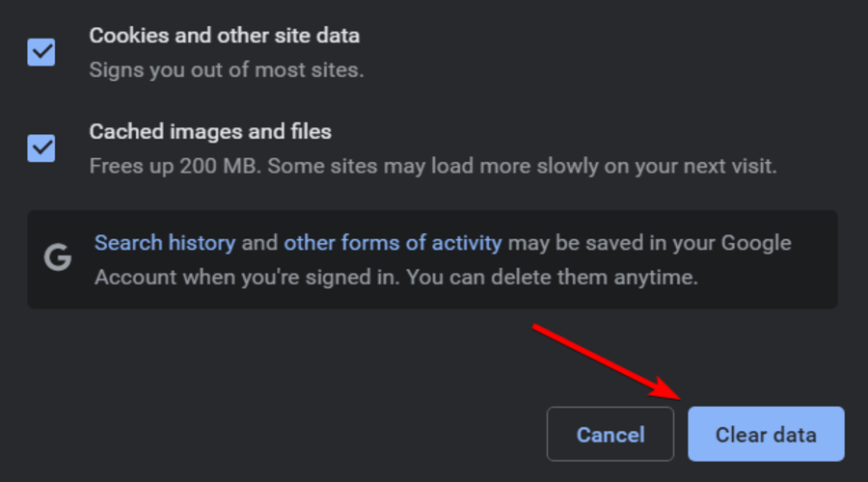Click the 'Frees up 200 MB' description text
Image resolution: width=868 pixels, height=482 pixels.
click(175, 166)
